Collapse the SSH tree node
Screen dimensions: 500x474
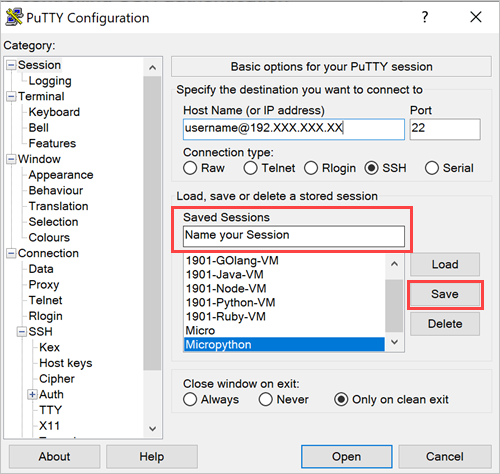pos(22,332)
